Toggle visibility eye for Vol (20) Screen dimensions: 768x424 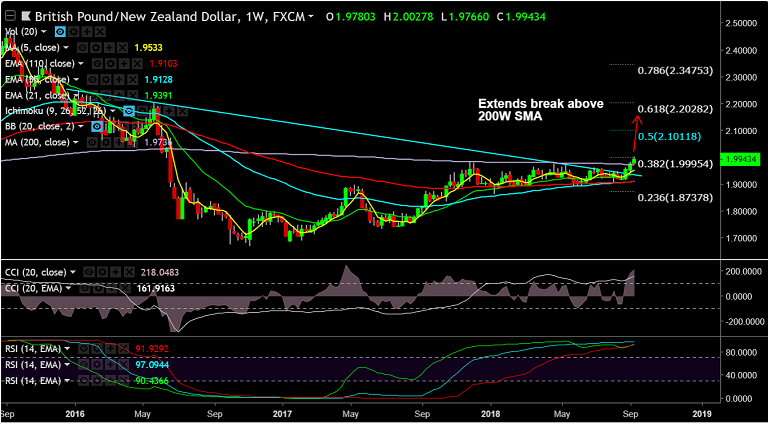point(60,32)
